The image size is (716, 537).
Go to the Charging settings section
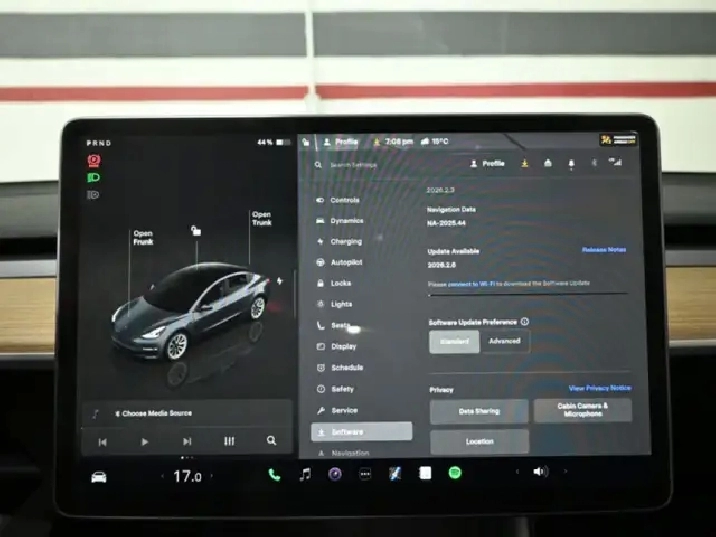click(346, 241)
